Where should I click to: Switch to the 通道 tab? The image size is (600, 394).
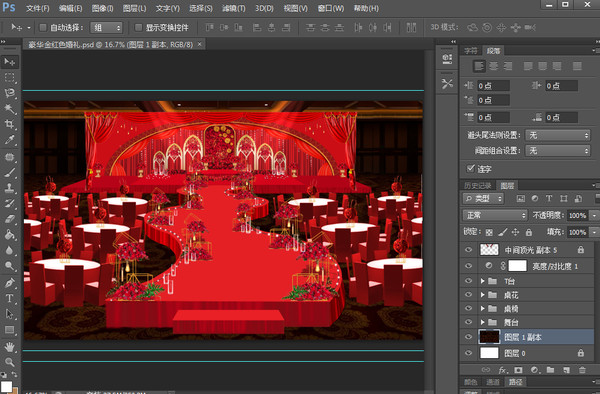point(493,382)
